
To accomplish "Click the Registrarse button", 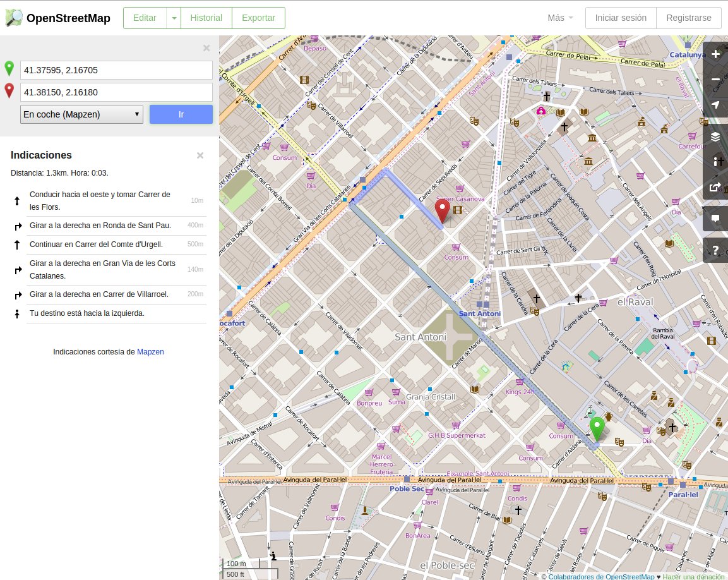I will coord(688,18).
